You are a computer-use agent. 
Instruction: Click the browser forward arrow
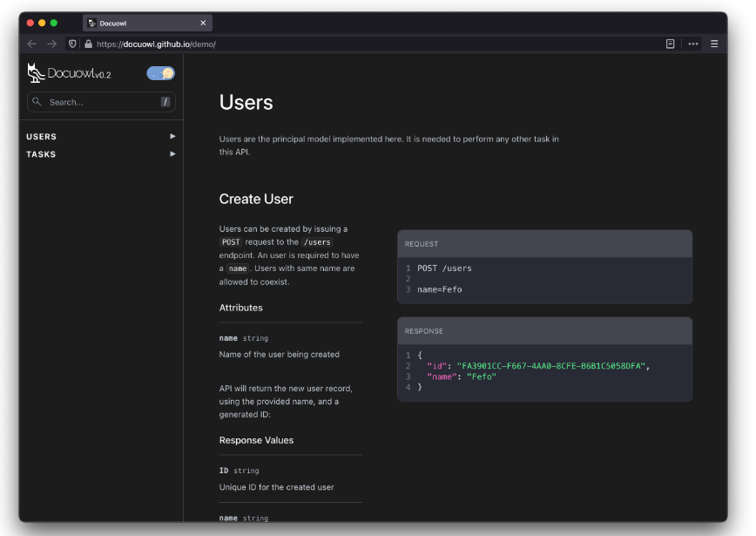point(51,44)
